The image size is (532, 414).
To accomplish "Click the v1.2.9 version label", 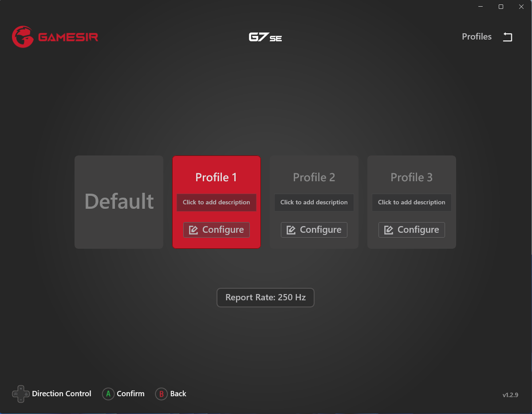I will point(510,395).
